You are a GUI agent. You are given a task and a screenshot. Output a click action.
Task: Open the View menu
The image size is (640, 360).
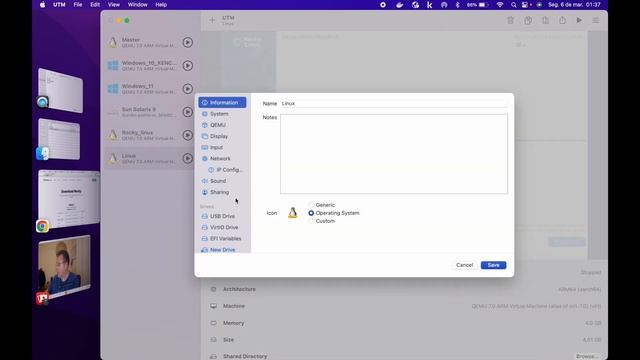click(x=113, y=5)
